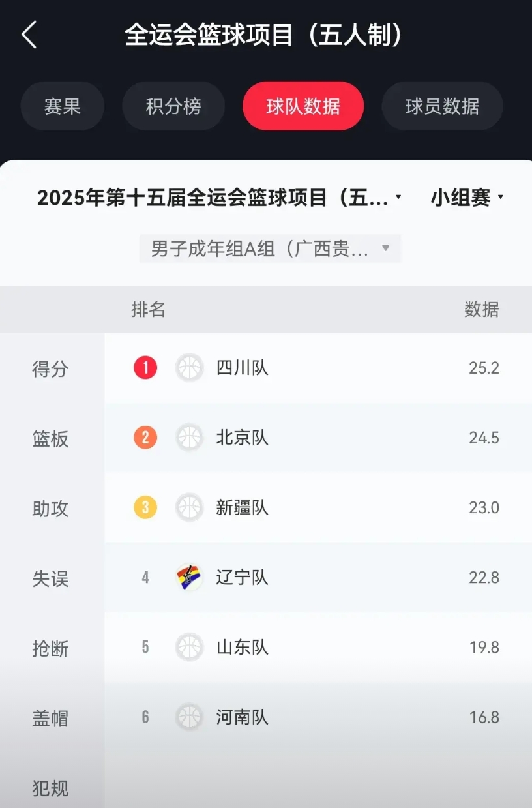This screenshot has height=808, width=532.
Task: Click the red rank 1 badge
Action: coord(145,368)
